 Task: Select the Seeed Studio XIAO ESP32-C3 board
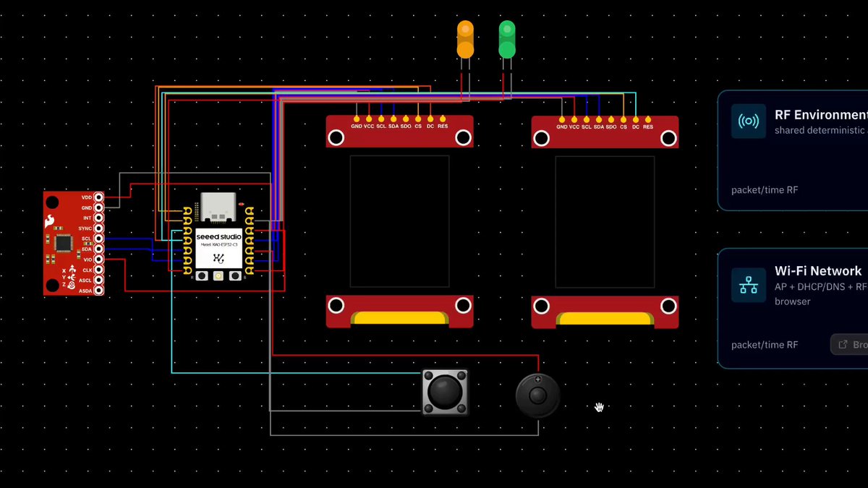click(x=218, y=237)
